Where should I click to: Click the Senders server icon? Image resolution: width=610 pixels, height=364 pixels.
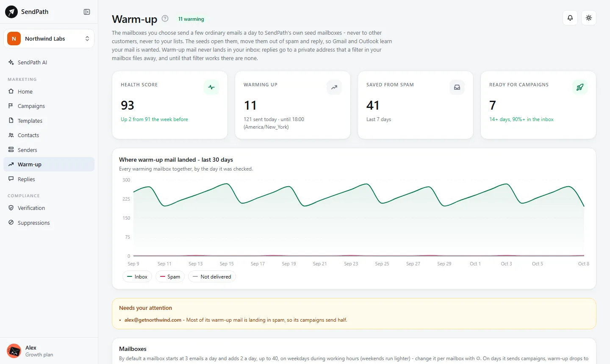11,150
